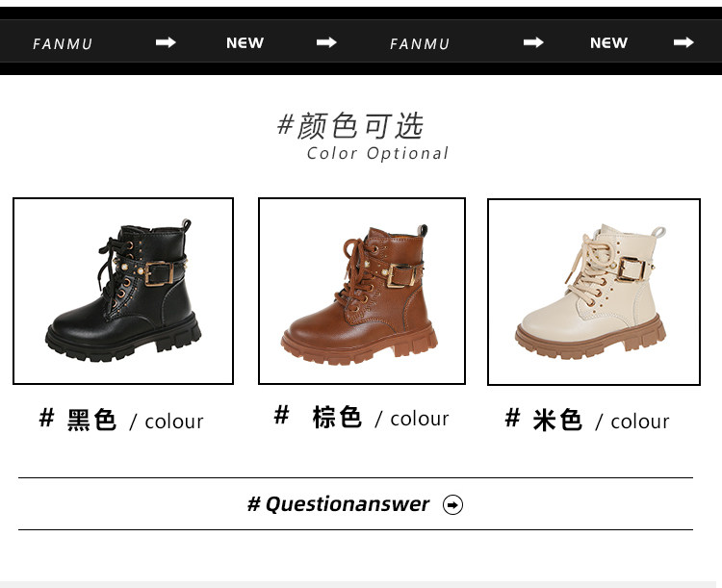Click the arrow after the second FANMU
Image resolution: width=722 pixels, height=588 pixels.
533,42
